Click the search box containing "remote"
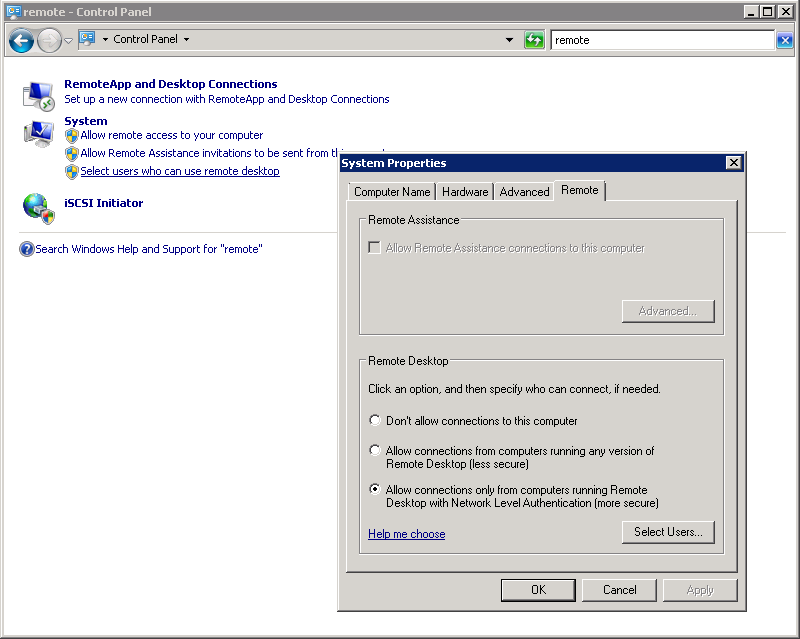Viewport: 800px width, 639px height. 662,40
